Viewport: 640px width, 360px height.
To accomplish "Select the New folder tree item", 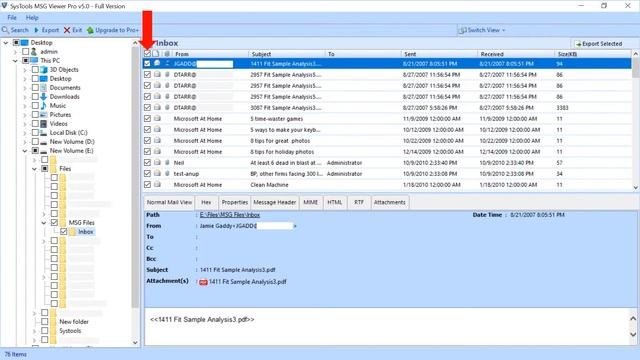I will pyautogui.click(x=74, y=322).
